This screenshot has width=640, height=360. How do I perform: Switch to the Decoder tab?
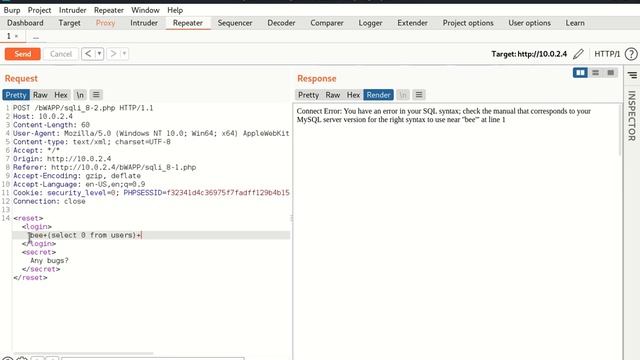click(x=281, y=23)
